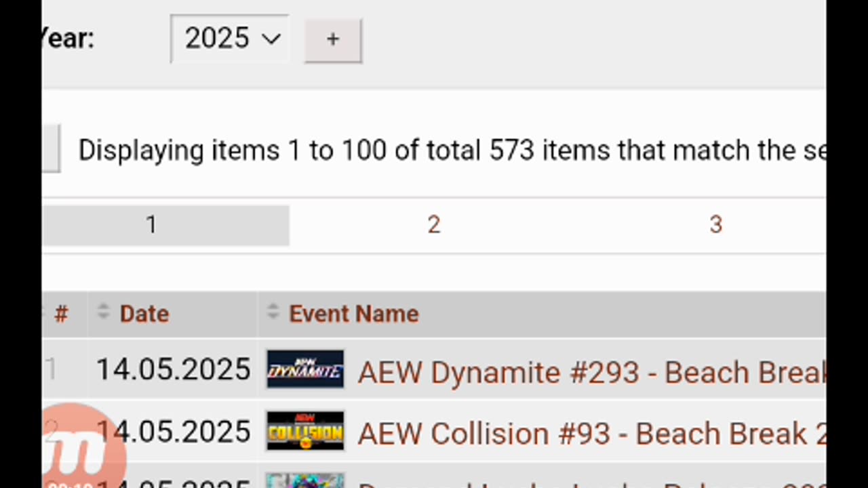Click the 14.05.2025 date in Collision row
Screen dimensions: 868x488
[x=173, y=432]
